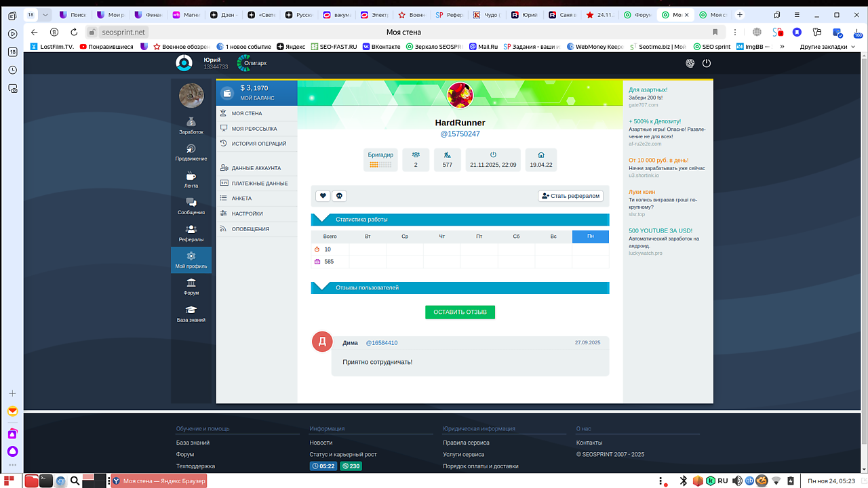Show hidden bookmarks via the double-chevron
This screenshot has width=868, height=488.
pos(782,47)
